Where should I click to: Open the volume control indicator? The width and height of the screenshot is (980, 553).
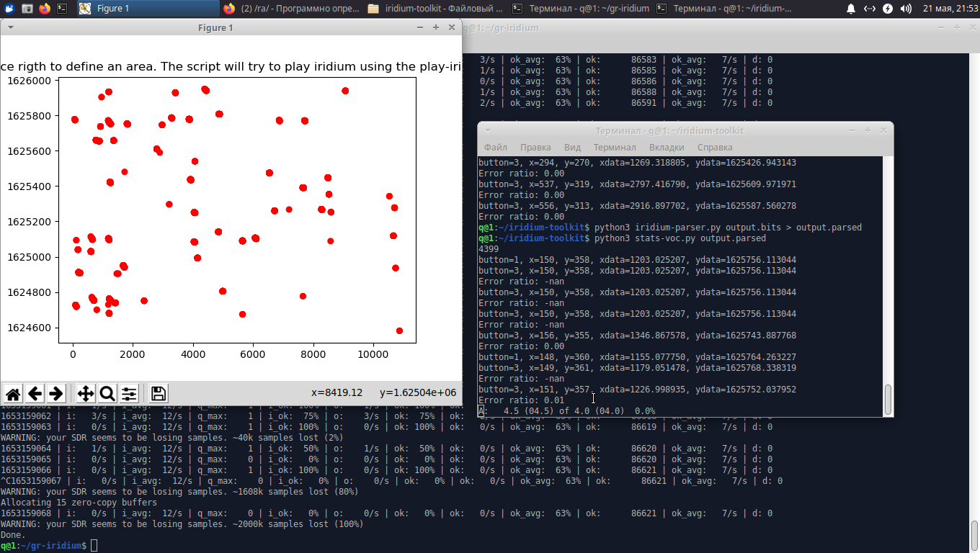[906, 9]
